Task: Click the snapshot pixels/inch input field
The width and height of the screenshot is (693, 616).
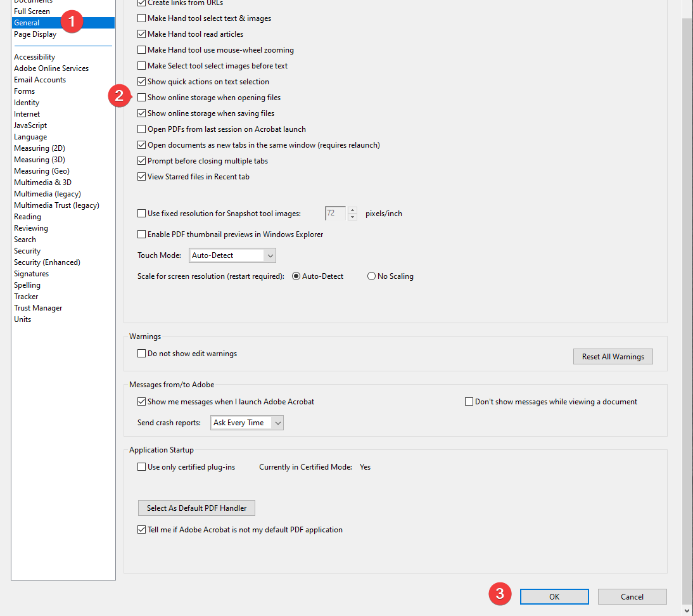Action: pyautogui.click(x=335, y=214)
